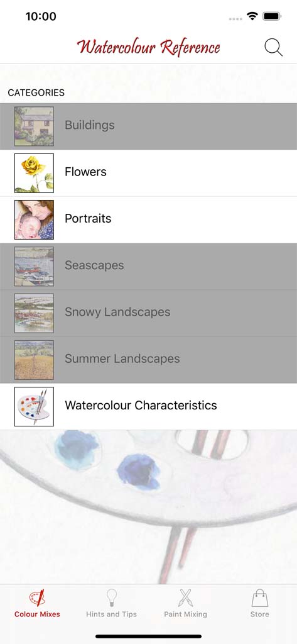Tap the Watercolour Reference title
Screen dimensions: 297x644
[148, 47]
